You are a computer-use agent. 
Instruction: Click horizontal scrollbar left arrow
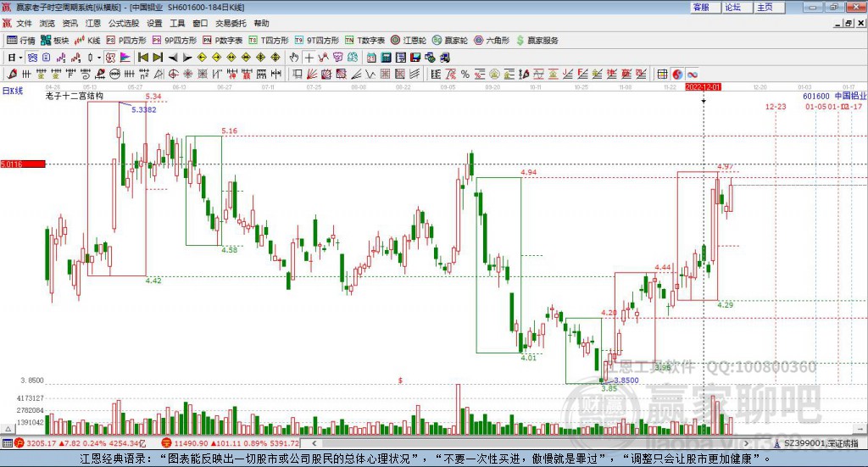point(314,443)
